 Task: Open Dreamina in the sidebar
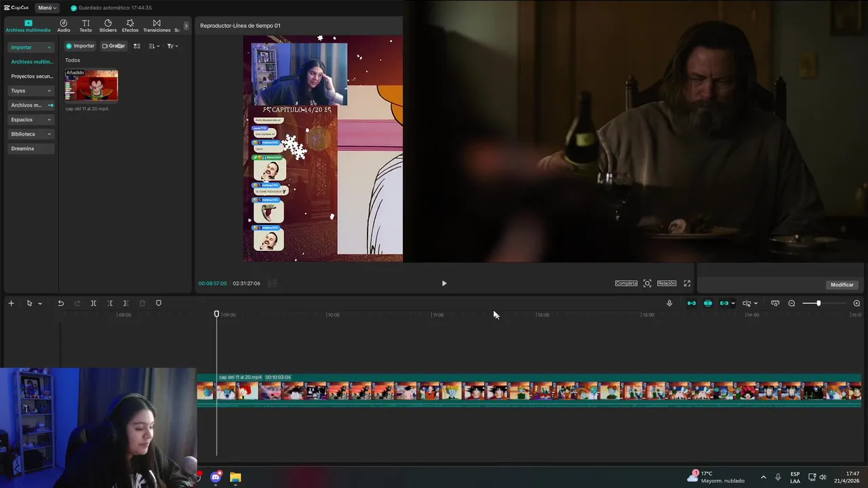(31, 148)
